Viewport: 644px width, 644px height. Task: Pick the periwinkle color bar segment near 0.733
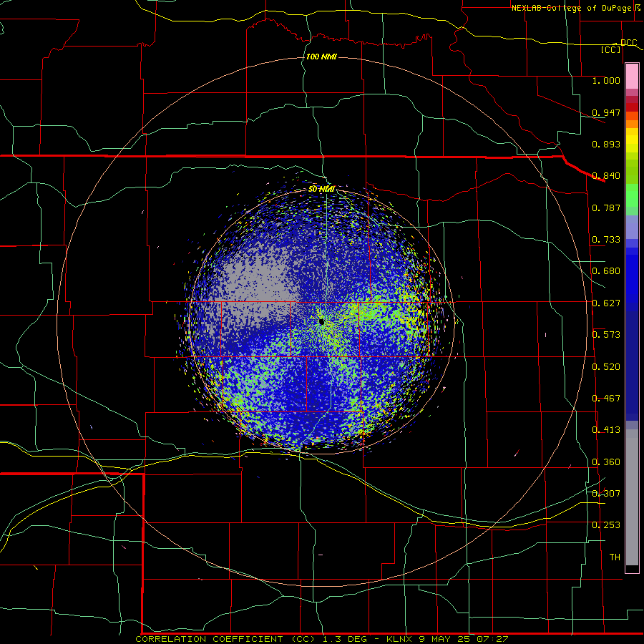point(632,227)
